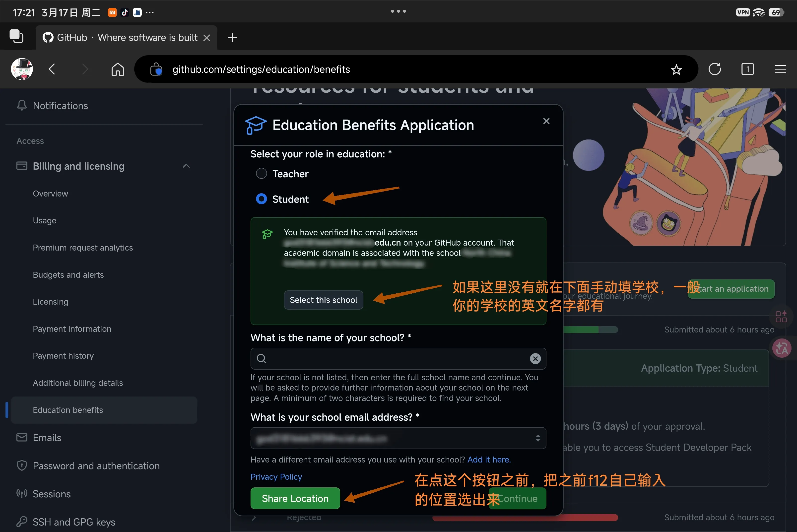
Task: Click the TikTok notification icon in status bar
Action: [x=125, y=12]
